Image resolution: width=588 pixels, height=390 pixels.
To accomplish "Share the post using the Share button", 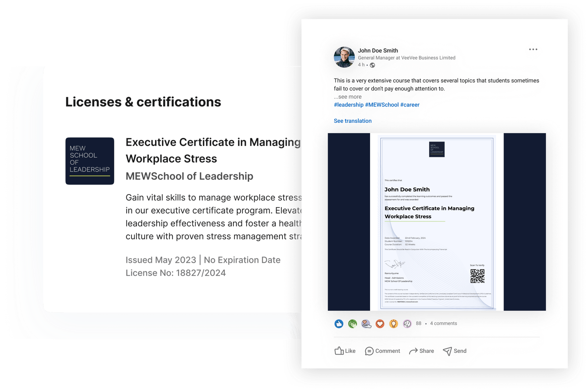I will (x=422, y=351).
